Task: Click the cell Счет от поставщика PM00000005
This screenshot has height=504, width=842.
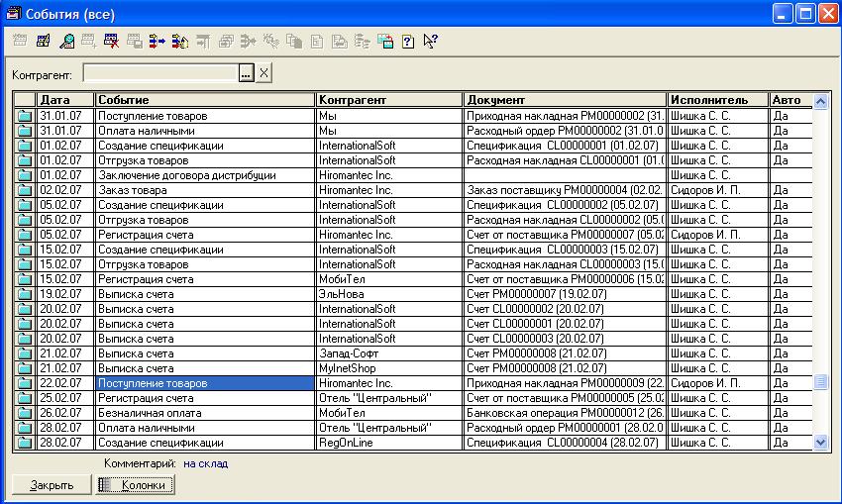Action: pos(565,398)
